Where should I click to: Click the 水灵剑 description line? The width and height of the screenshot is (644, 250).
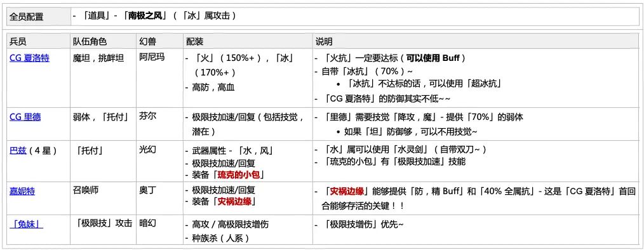tap(405, 150)
